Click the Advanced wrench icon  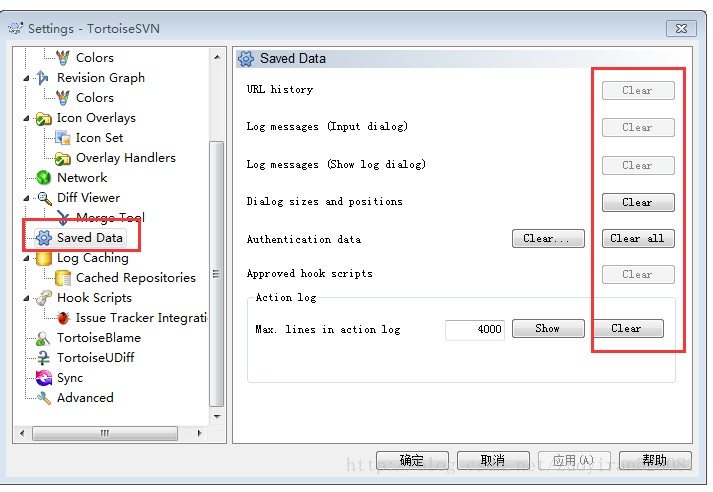point(44,398)
